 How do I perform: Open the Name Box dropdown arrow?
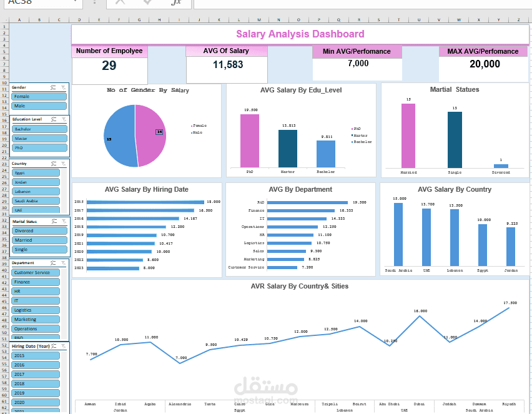tap(75, 2)
